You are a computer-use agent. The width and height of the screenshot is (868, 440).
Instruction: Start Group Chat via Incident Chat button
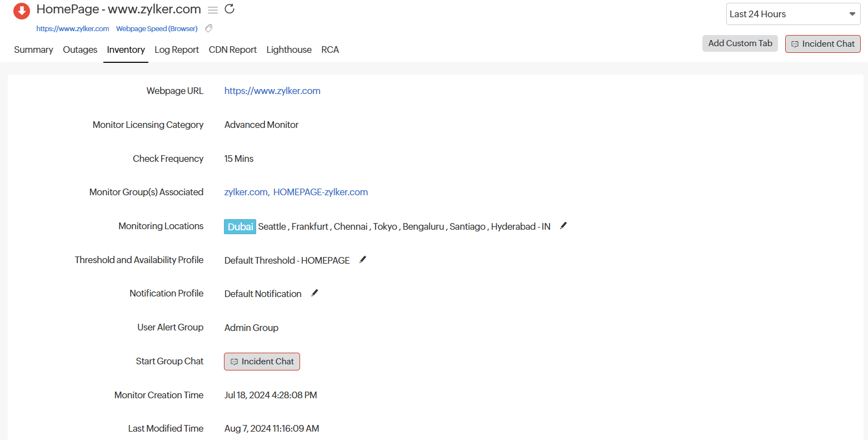click(x=262, y=362)
